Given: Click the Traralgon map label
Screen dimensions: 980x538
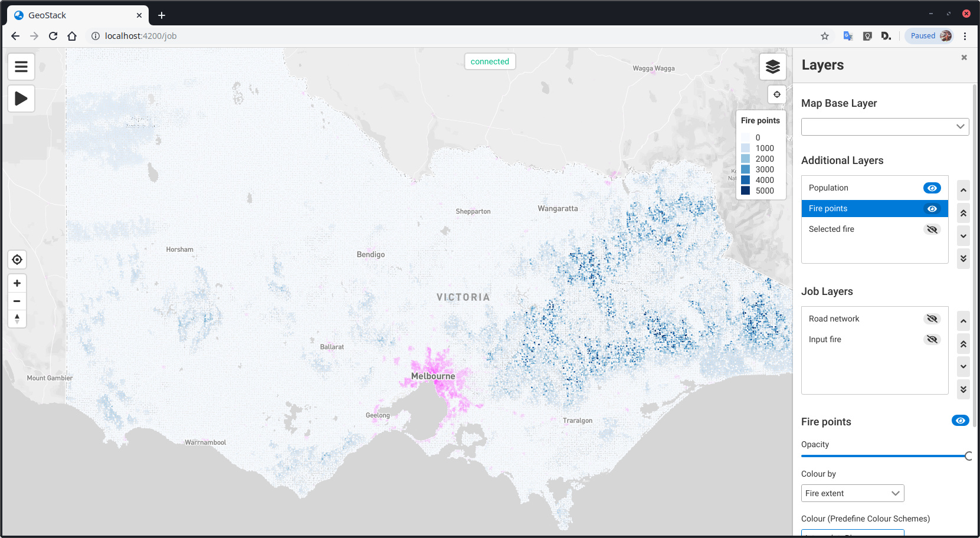Looking at the screenshot, I should (x=578, y=421).
